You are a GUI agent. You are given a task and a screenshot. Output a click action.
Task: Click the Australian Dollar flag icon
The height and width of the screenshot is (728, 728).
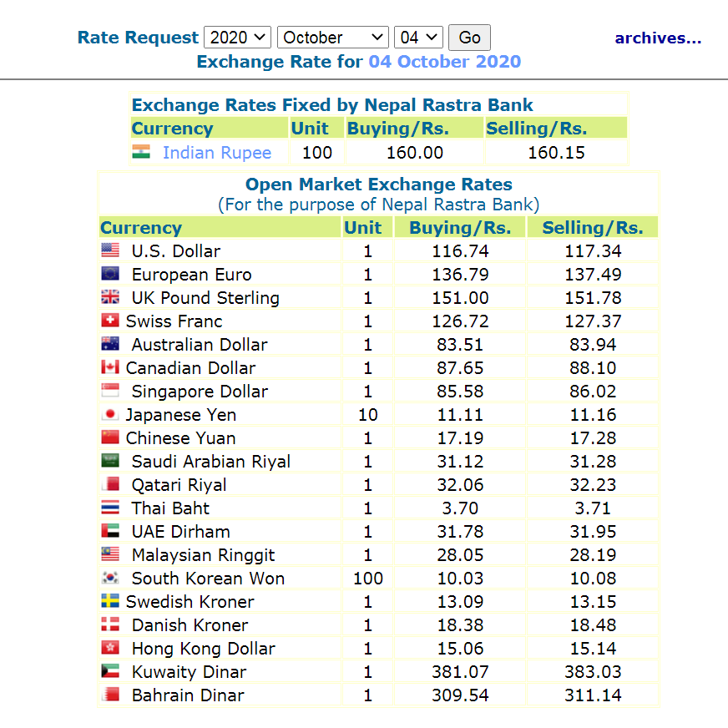coord(110,343)
